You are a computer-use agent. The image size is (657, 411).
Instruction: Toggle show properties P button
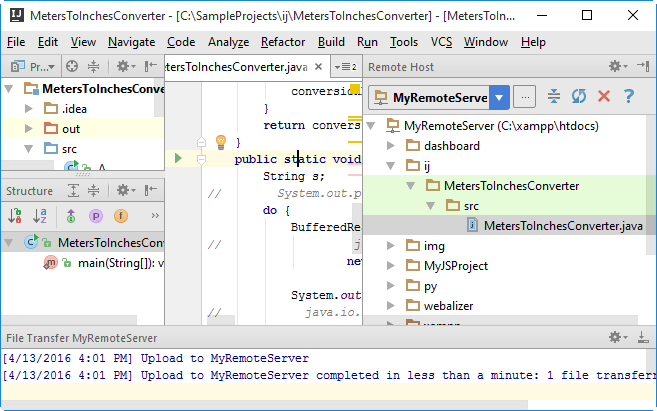[96, 216]
